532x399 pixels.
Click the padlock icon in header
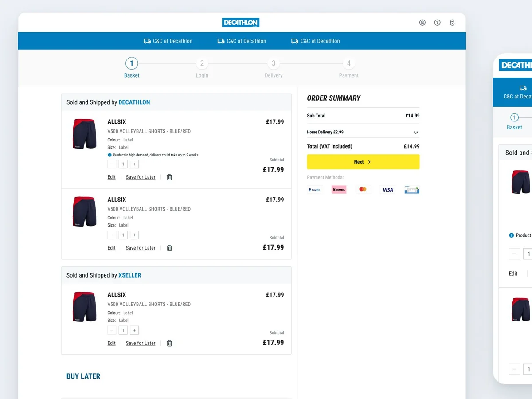point(452,23)
